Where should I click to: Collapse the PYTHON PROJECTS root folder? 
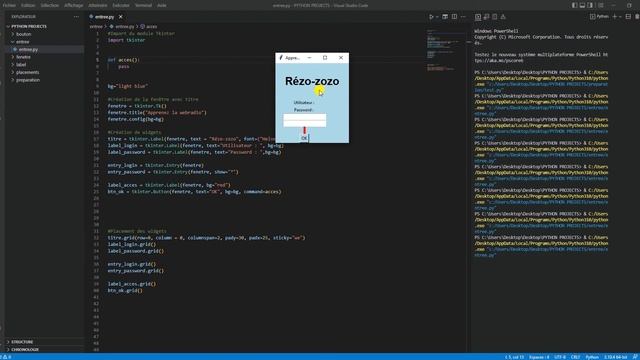[x=44, y=27]
